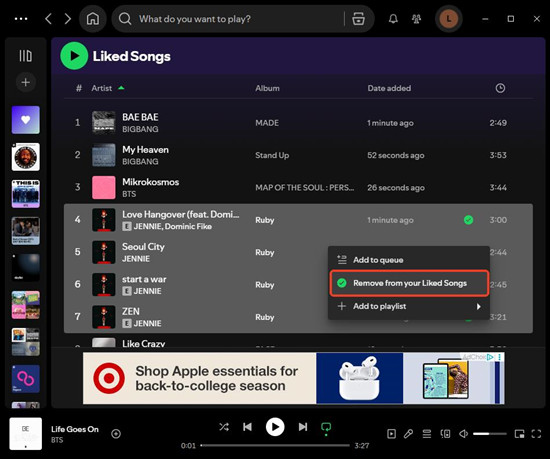This screenshot has height=459, width=550.
Task: Open the miniplayer
Action: tap(519, 434)
